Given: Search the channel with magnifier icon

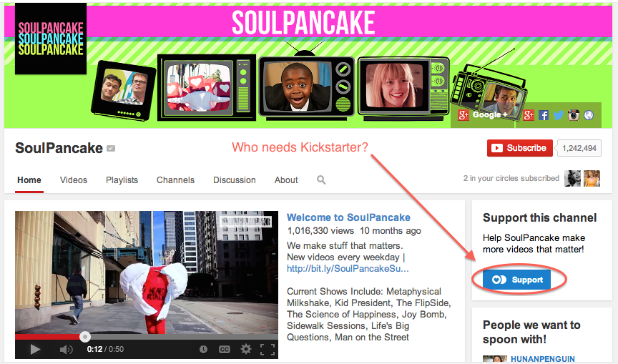Looking at the screenshot, I should pyautogui.click(x=321, y=180).
